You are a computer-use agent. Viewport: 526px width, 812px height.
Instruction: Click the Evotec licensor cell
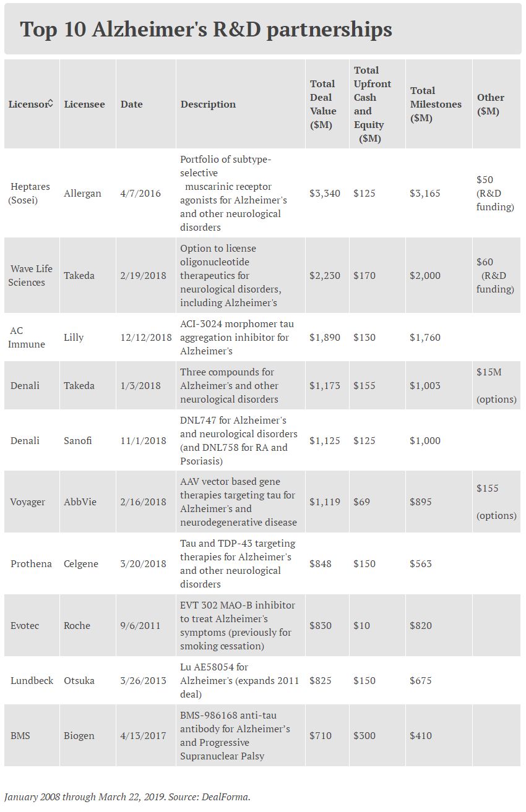click(x=25, y=625)
